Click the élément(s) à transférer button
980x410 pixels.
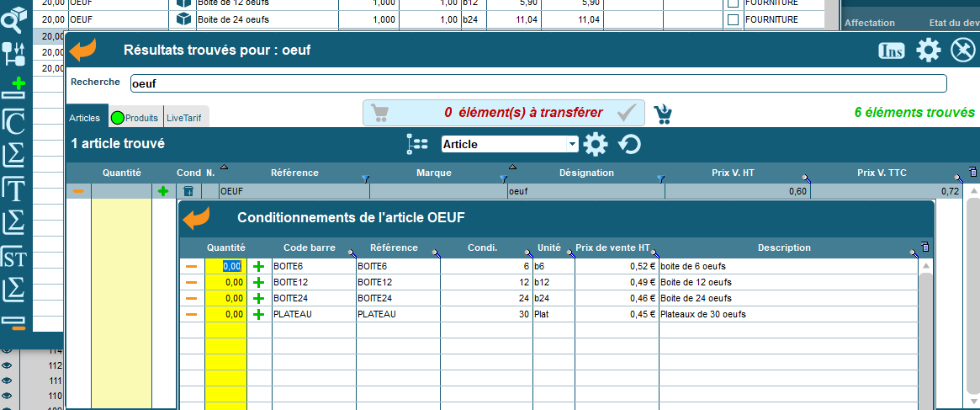pos(503,113)
